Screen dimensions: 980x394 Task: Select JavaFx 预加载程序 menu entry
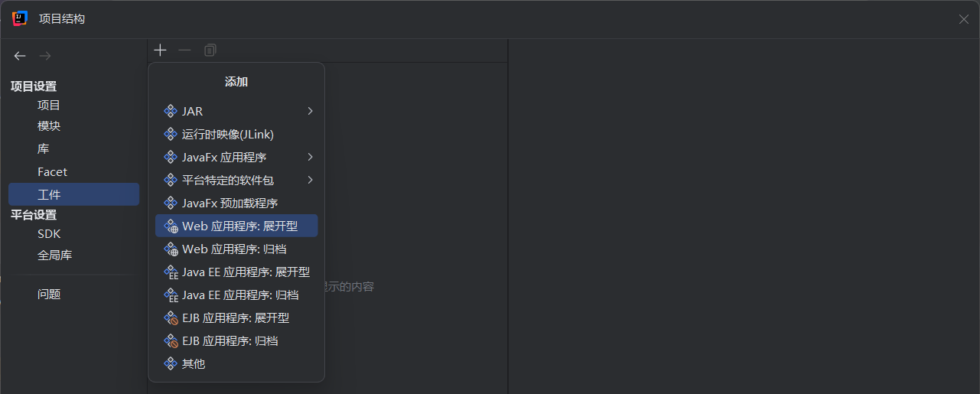pyautogui.click(x=230, y=204)
